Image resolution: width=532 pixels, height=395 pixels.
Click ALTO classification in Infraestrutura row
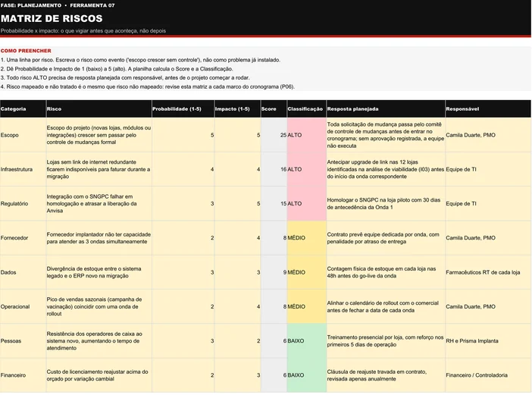(306, 169)
